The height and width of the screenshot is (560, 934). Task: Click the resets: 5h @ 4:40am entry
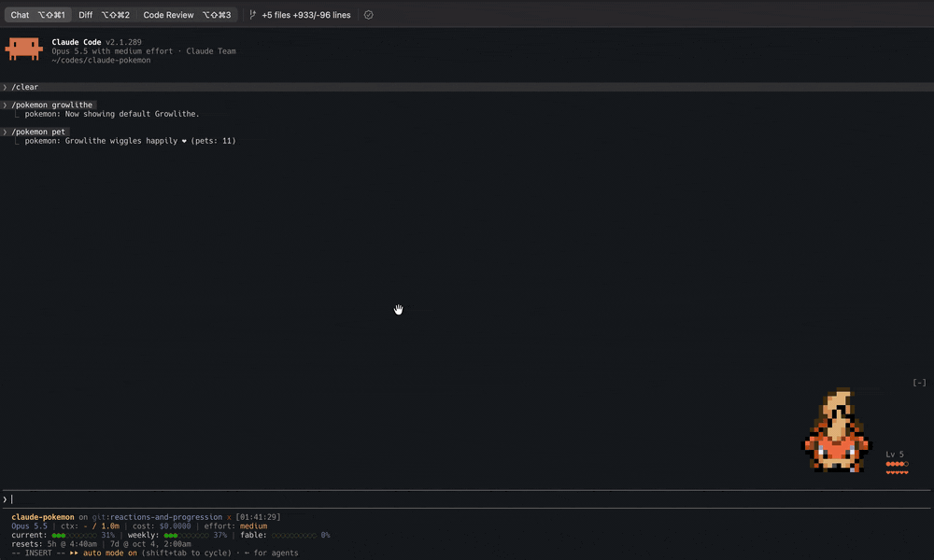[54, 544]
